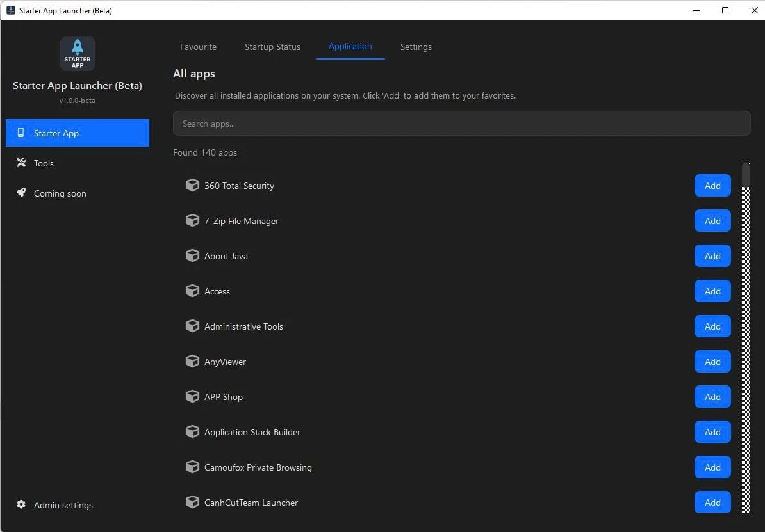Screen dimensions: 765x532
Task: Click the Camoufox Private Browsing icon
Action: pos(192,467)
